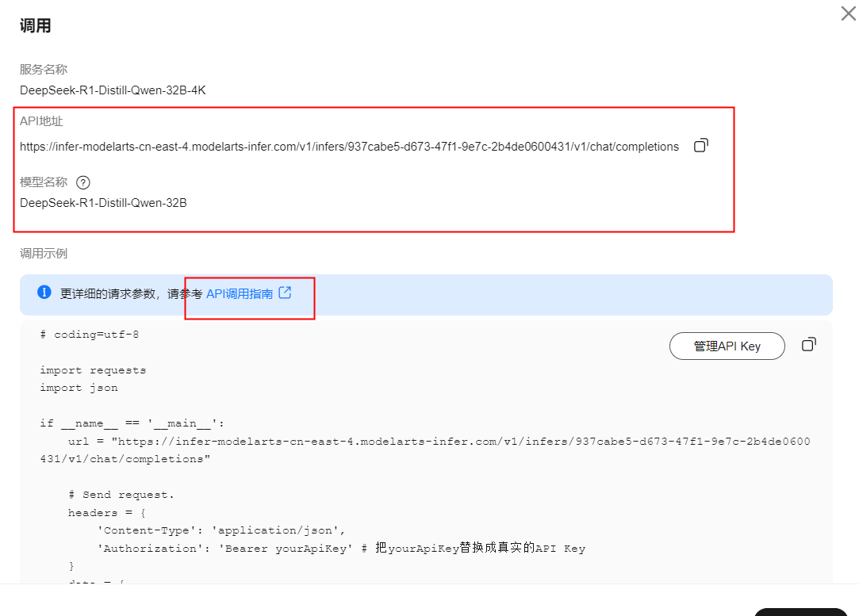This screenshot has height=616, width=859.
Task: Open the external link icon beside API调用指南
Action: 285,293
